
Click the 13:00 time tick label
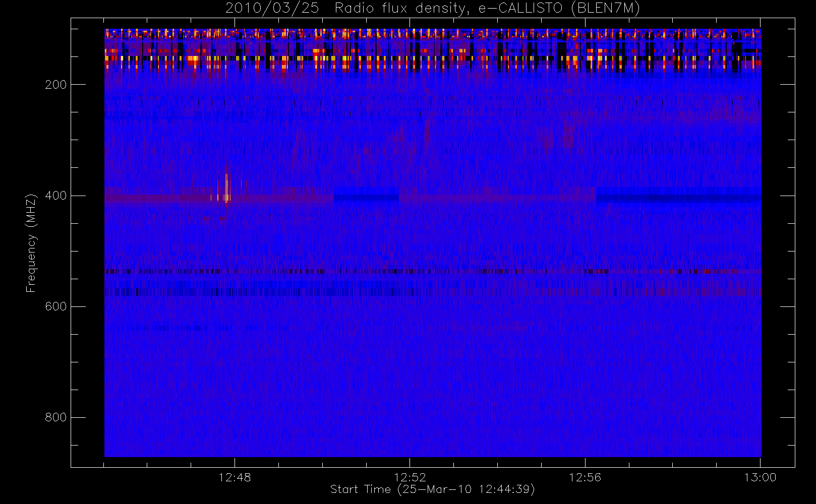(x=760, y=477)
